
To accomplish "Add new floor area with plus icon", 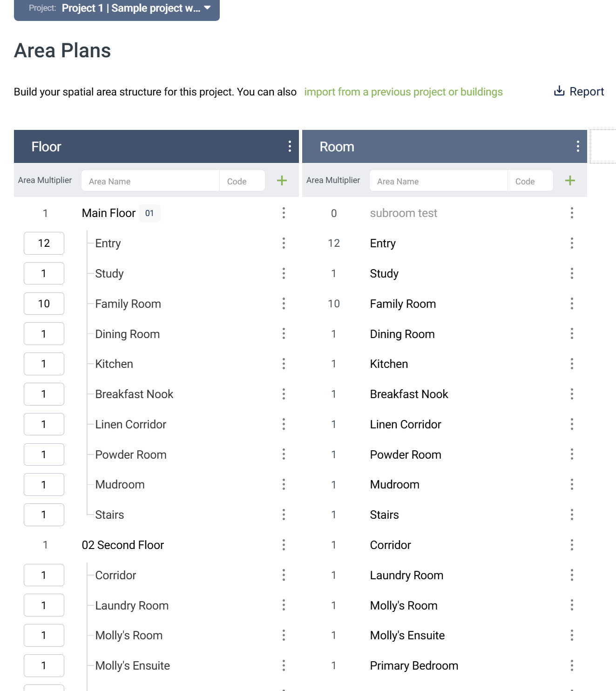I will tap(282, 181).
